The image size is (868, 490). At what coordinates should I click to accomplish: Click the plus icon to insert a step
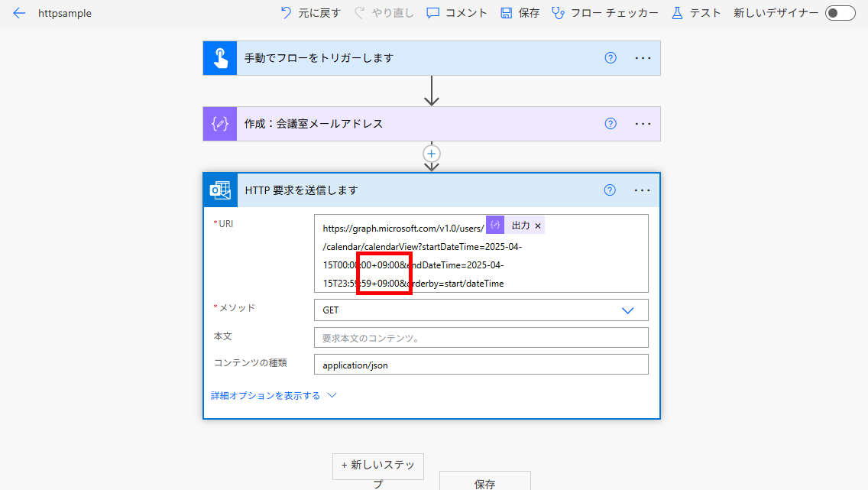(431, 153)
